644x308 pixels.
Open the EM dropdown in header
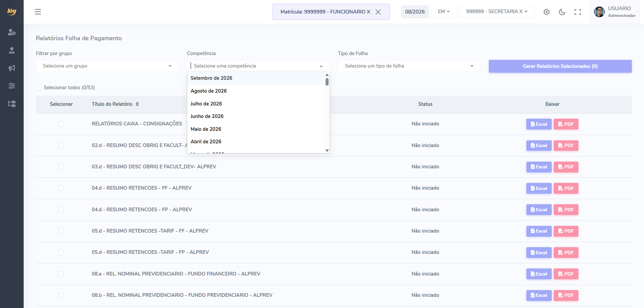444,11
